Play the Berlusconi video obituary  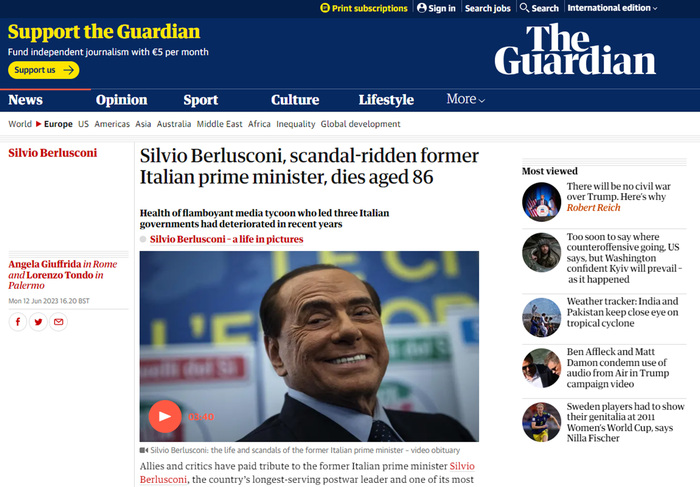(165, 416)
